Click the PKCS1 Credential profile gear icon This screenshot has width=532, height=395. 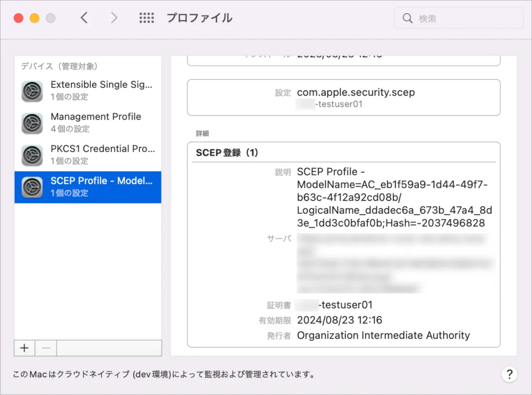[32, 155]
